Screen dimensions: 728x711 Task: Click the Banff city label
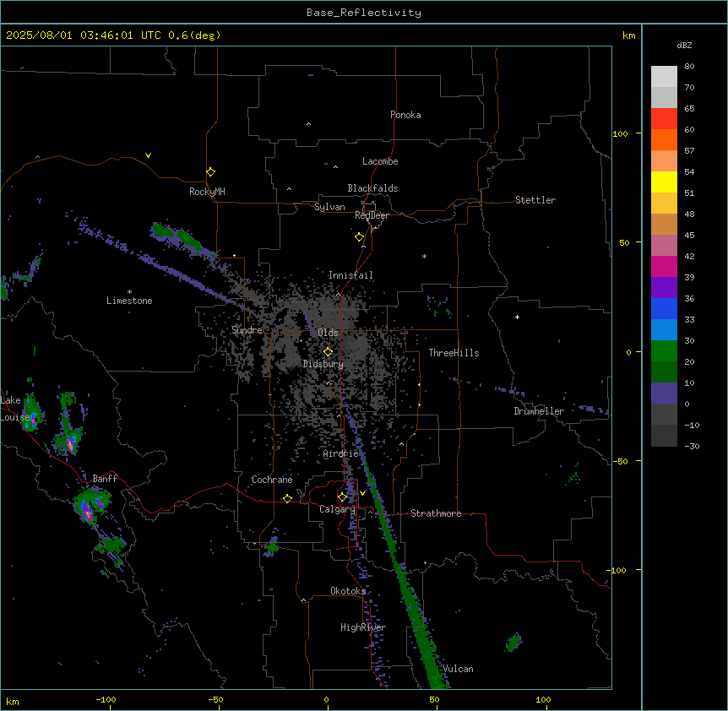[x=105, y=479]
